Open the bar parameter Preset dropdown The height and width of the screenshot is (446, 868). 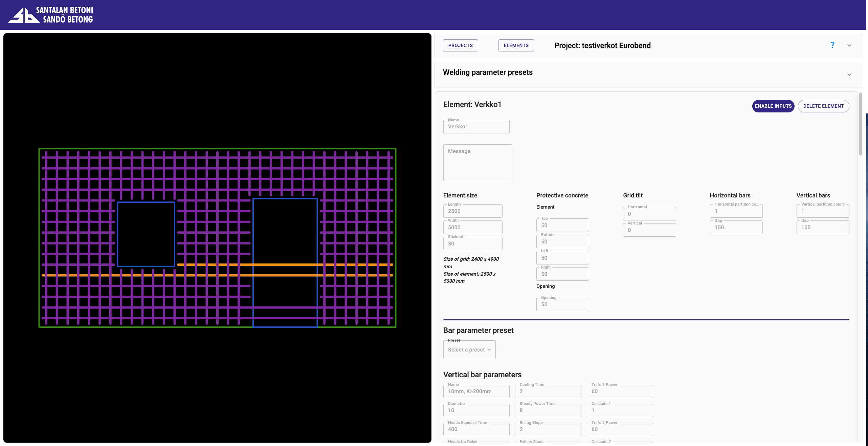[469, 350]
